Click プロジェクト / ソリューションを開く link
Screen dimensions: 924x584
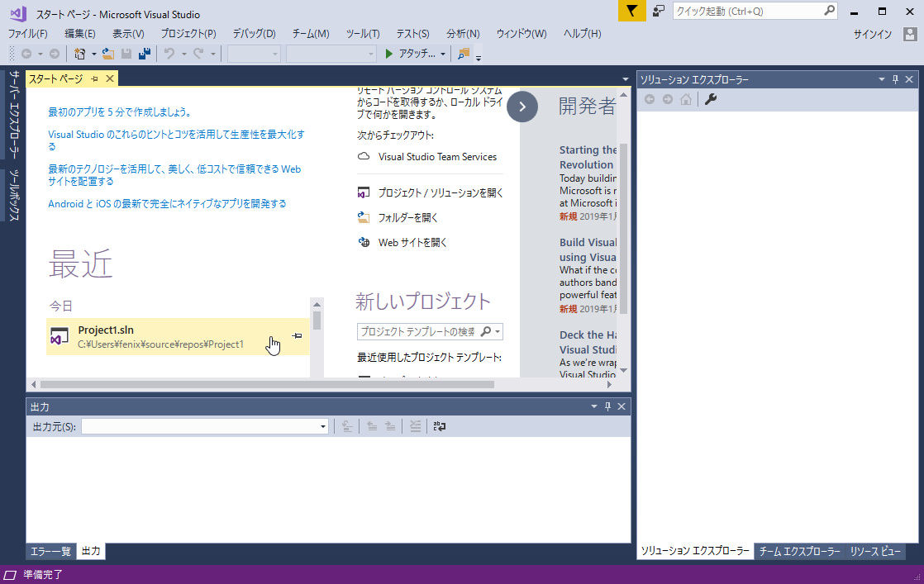pyautogui.click(x=441, y=193)
